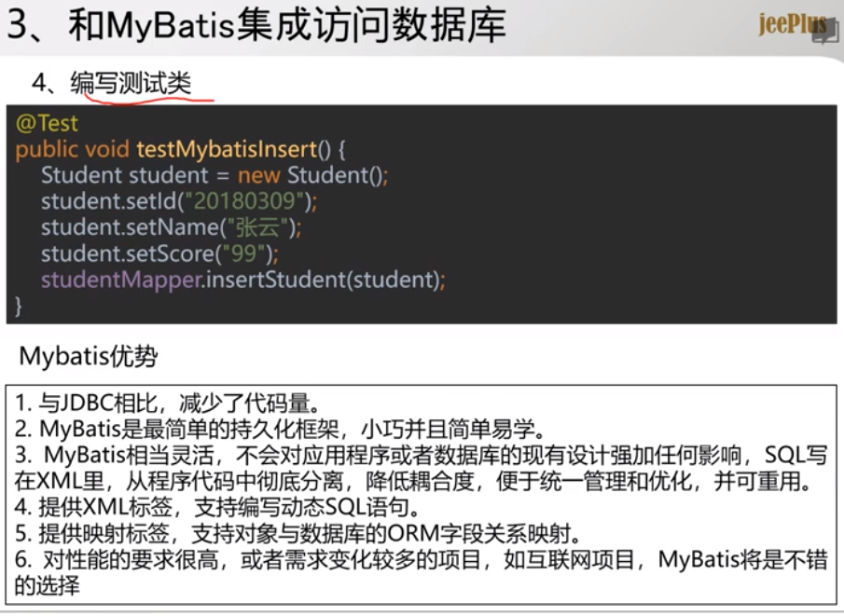Viewport: 844px width, 616px height.
Task: Click the closing brace "}" of the method
Action: point(19,306)
